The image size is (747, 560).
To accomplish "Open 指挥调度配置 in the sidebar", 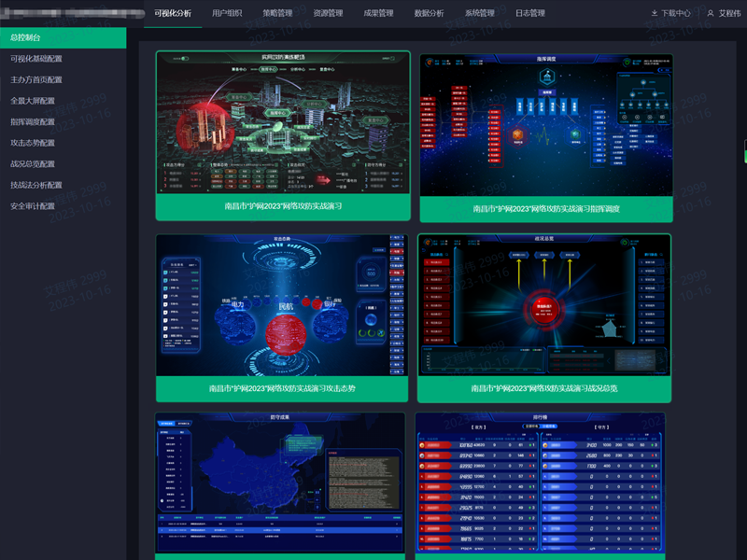I will pos(33,122).
